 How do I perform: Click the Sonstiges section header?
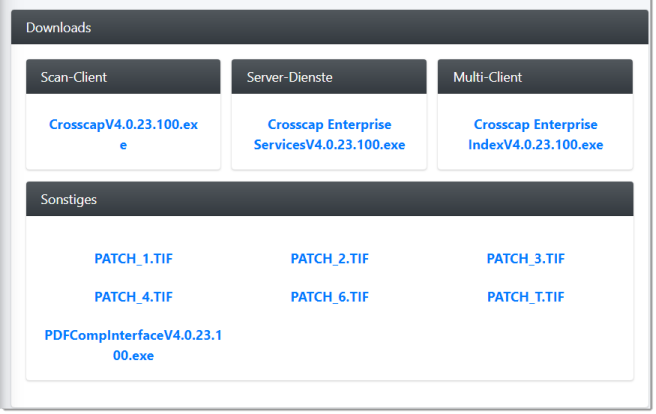pos(329,199)
